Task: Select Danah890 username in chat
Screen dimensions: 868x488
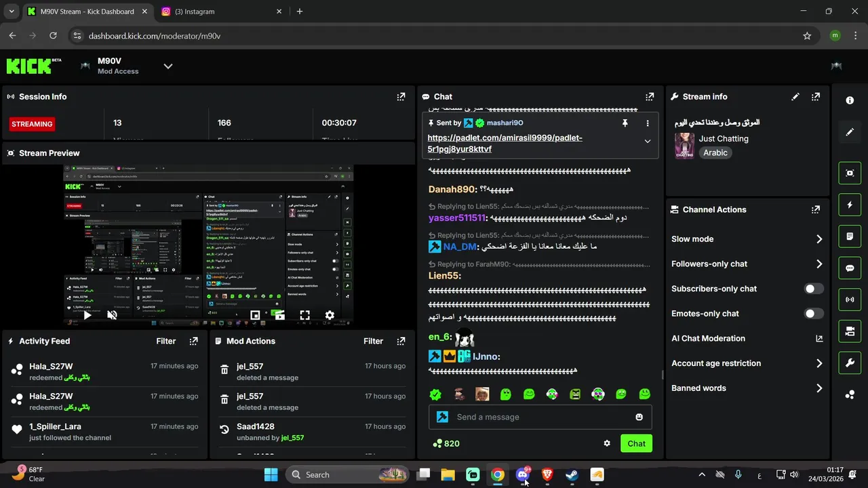Action: point(452,190)
